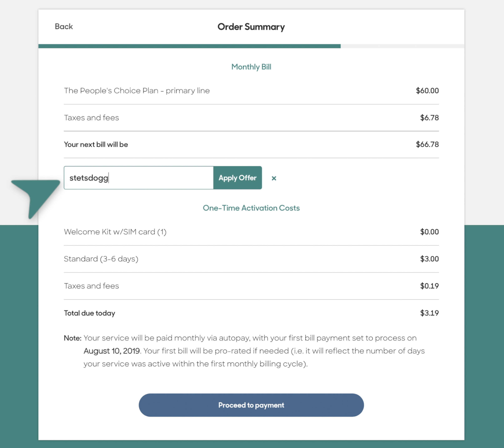Select the August 10, 2019 billing date
This screenshot has width=504, height=448.
pyautogui.click(x=111, y=350)
